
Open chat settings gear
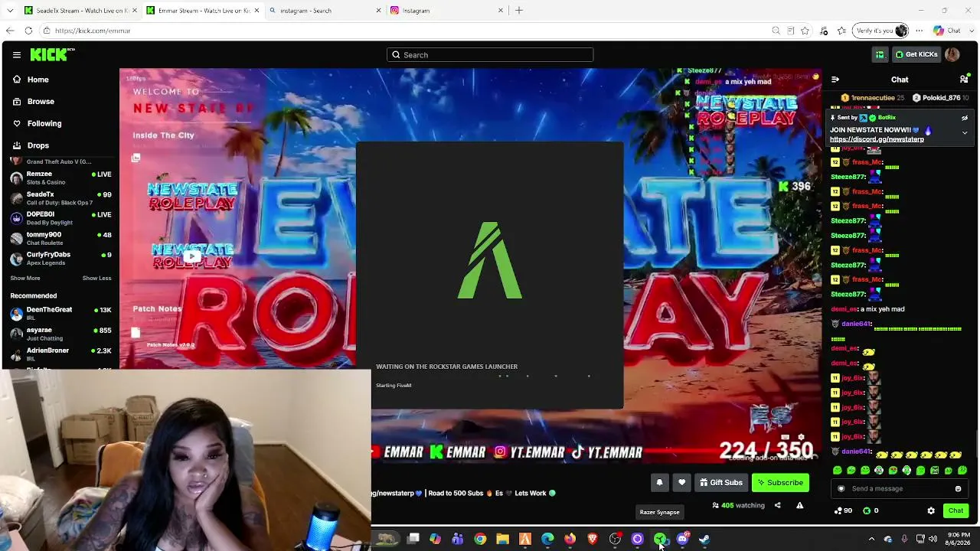tap(931, 510)
